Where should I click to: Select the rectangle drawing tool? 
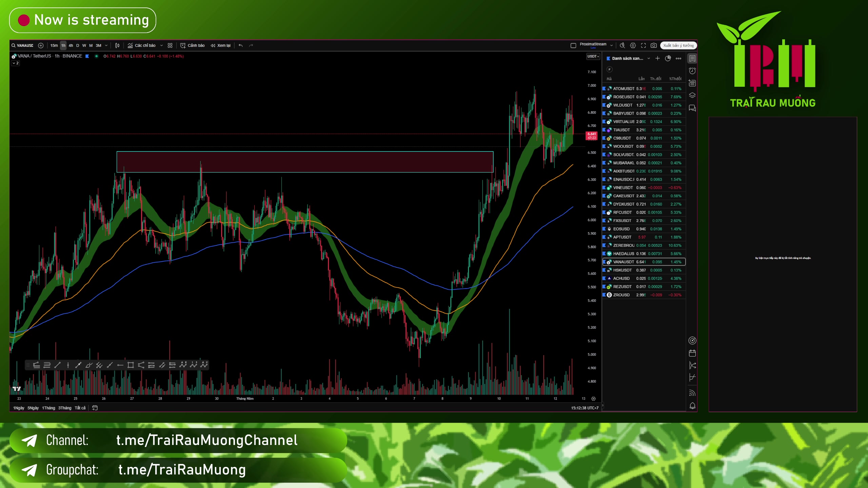[131, 365]
